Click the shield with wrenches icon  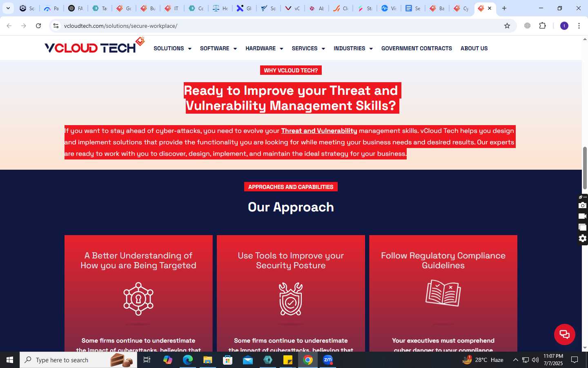coord(291,299)
